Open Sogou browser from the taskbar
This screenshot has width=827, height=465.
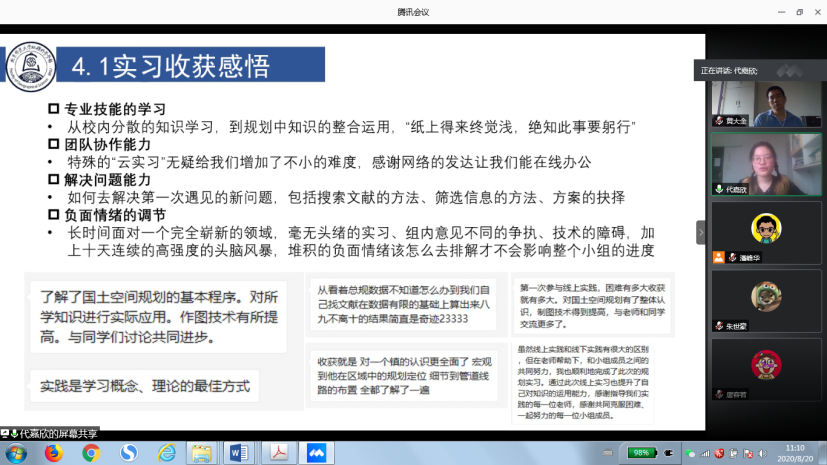[129, 453]
